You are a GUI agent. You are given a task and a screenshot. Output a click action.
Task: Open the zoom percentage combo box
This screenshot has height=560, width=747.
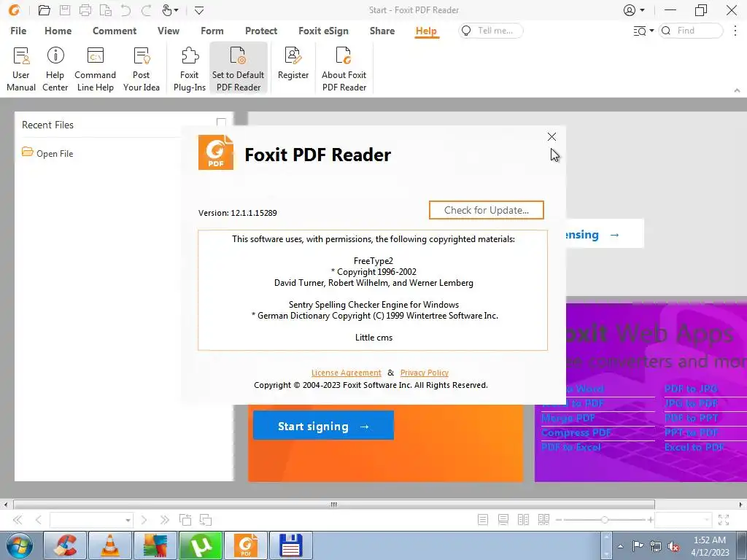pyautogui.click(x=683, y=519)
